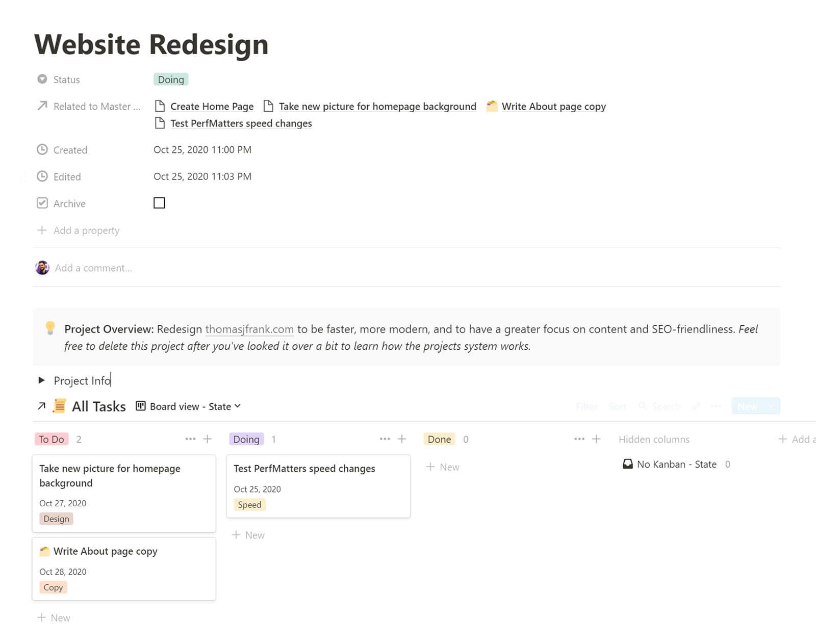Follow the thomasjfrank.com link
The width and height of the screenshot is (816, 644).
pos(249,329)
